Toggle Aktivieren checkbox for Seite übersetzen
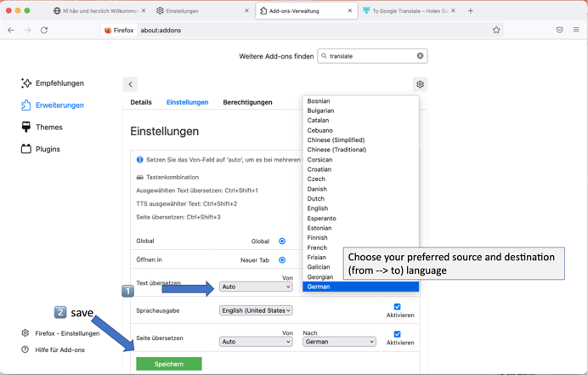The height and width of the screenshot is (375, 588). 397,334
